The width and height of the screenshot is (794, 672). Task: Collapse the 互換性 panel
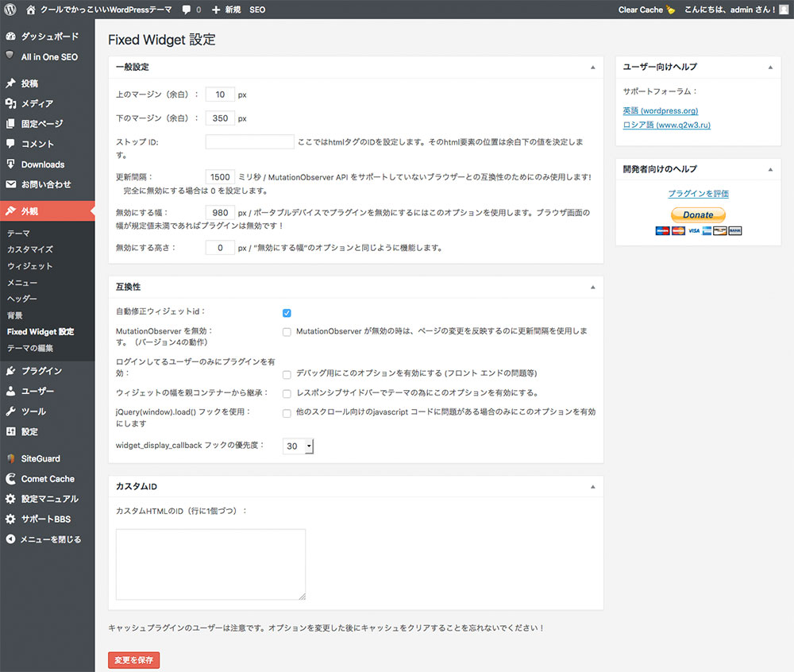592,287
